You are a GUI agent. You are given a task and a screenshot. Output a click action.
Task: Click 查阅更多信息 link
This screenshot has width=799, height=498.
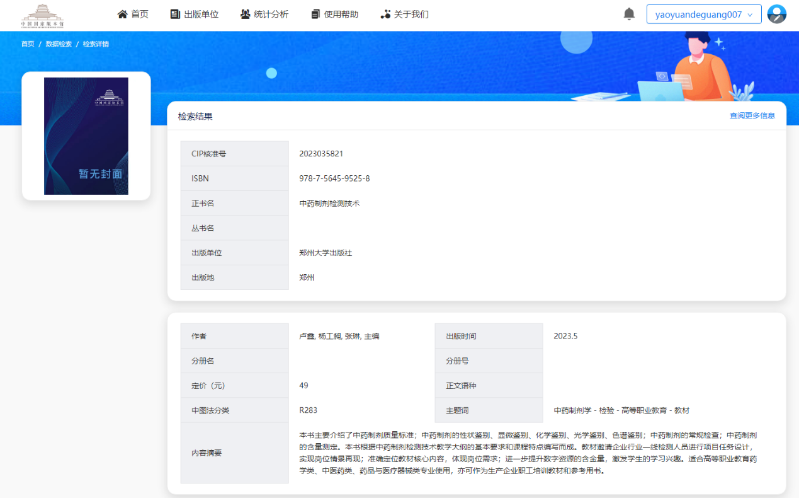[752, 116]
